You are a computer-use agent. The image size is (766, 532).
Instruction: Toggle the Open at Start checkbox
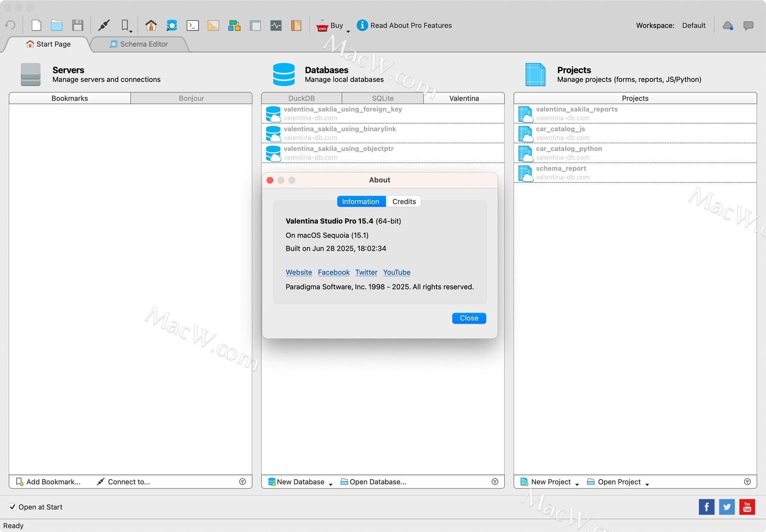[12, 507]
